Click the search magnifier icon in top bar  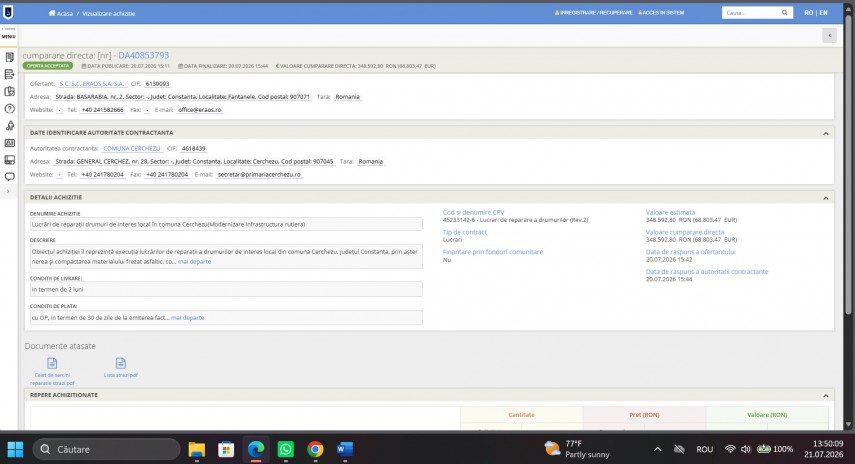click(785, 13)
